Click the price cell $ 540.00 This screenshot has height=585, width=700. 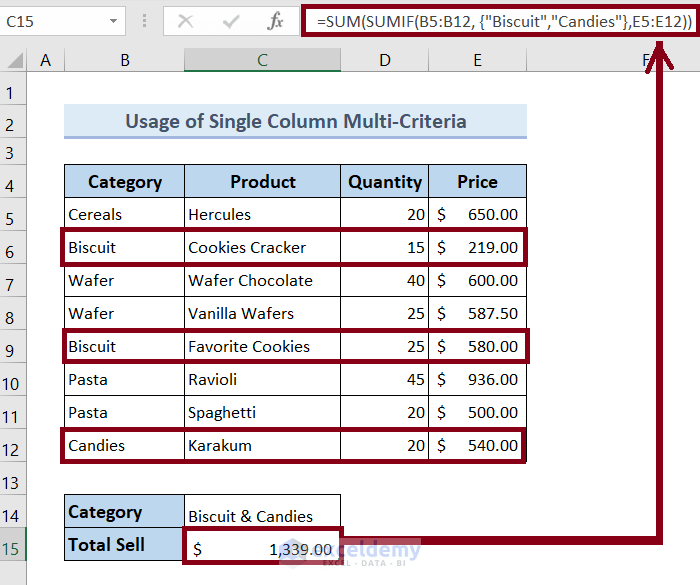point(478,446)
